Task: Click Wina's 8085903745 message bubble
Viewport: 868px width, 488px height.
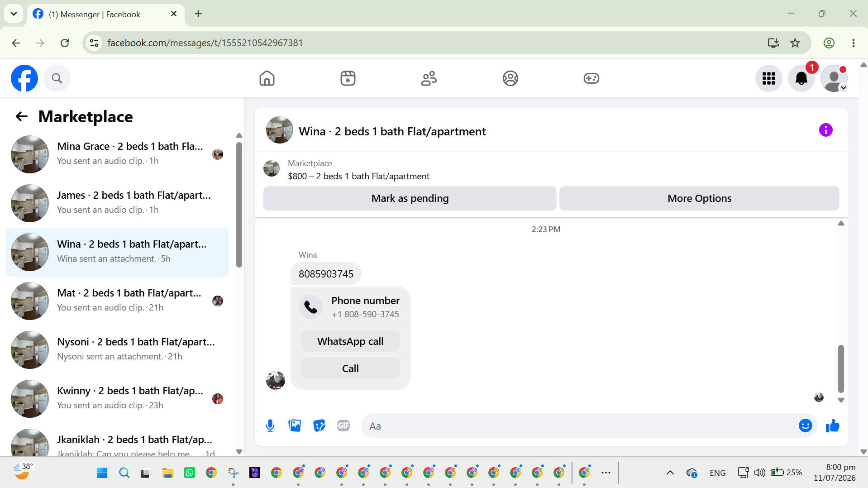Action: (x=326, y=274)
